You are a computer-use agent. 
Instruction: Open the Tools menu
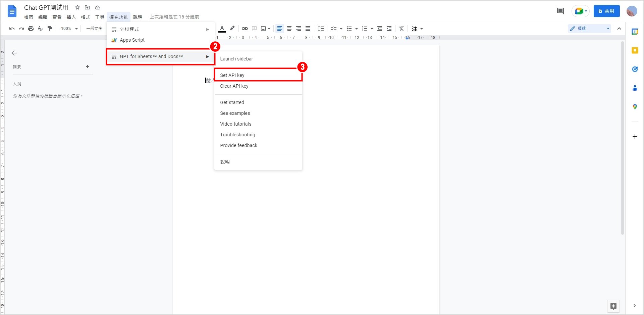[100, 17]
